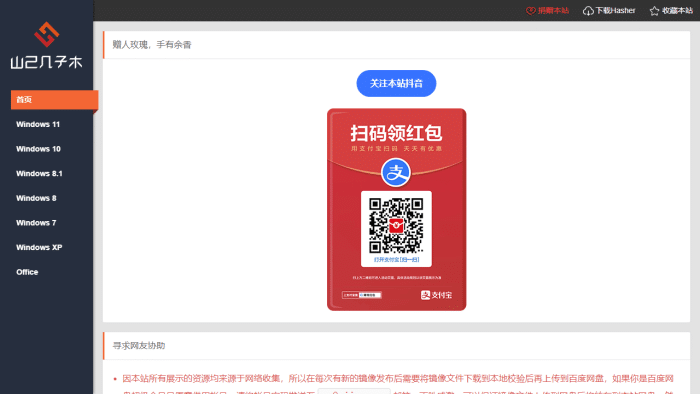The width and height of the screenshot is (700, 394).
Task: Click the Alipay red envelope image
Action: point(396,209)
